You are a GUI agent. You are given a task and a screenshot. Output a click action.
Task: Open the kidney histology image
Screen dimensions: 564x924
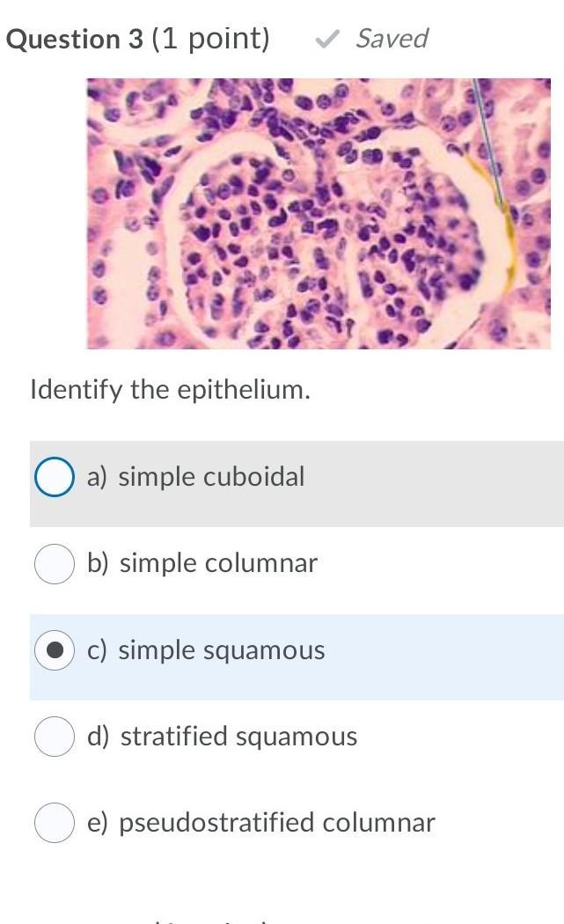click(319, 213)
